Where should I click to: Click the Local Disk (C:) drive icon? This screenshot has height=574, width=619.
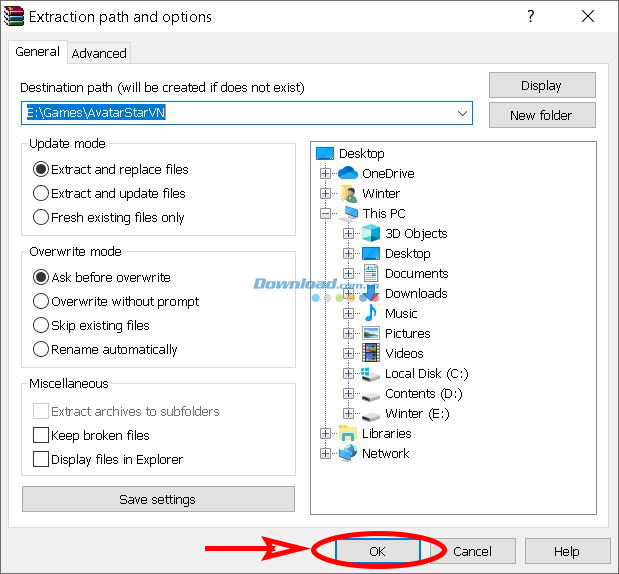(x=370, y=374)
